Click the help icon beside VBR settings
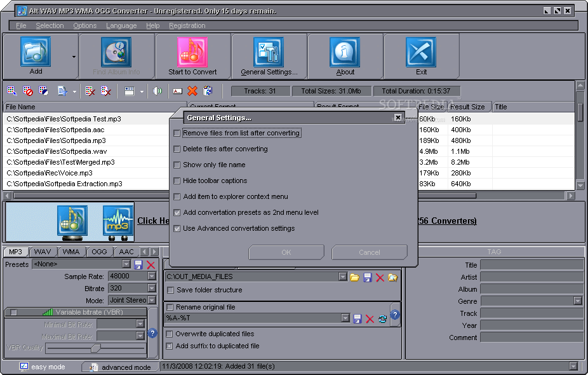588x375 pixels. pyautogui.click(x=152, y=333)
